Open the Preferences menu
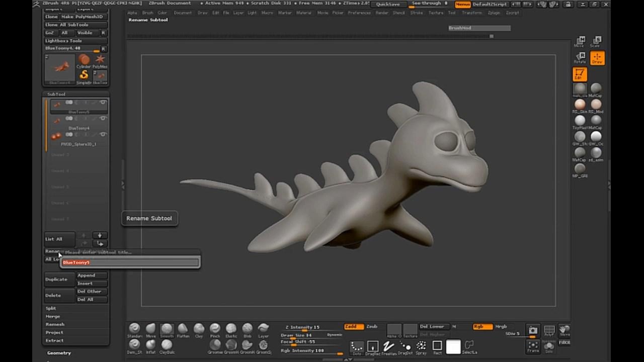This screenshot has width=644, height=362. tap(359, 13)
